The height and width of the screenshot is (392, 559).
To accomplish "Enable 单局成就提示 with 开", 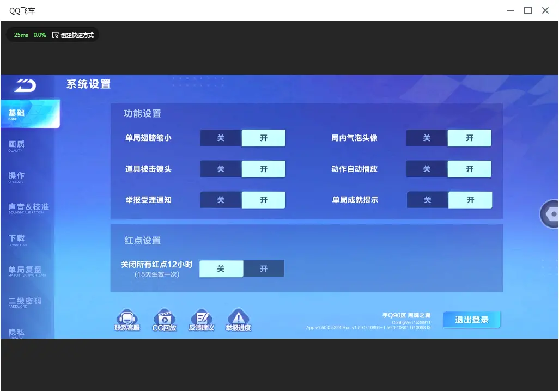I will click(470, 200).
